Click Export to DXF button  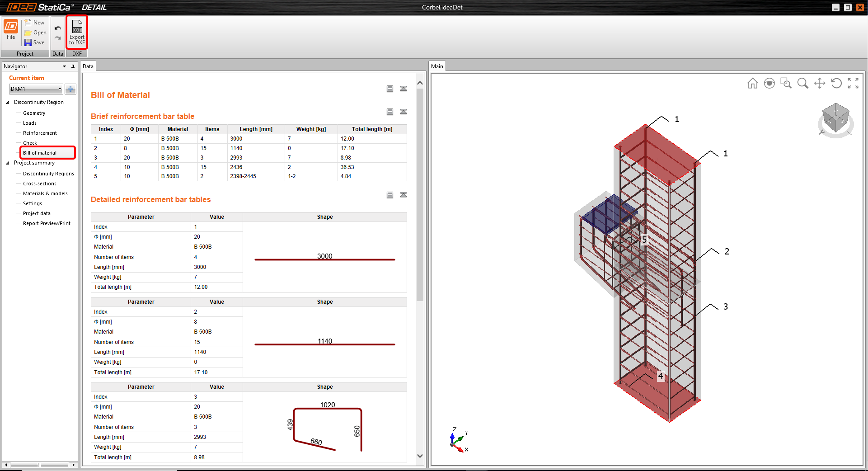click(x=77, y=32)
